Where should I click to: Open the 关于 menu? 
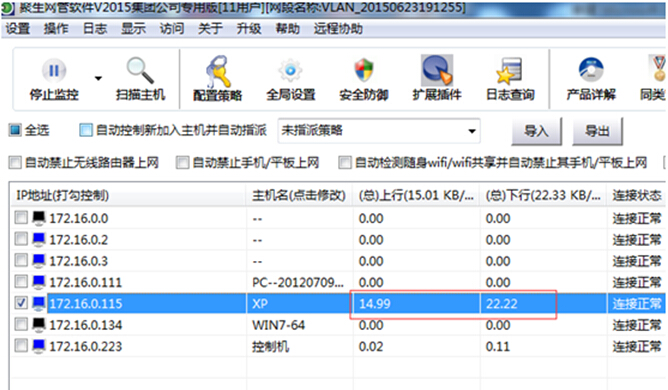click(x=210, y=29)
